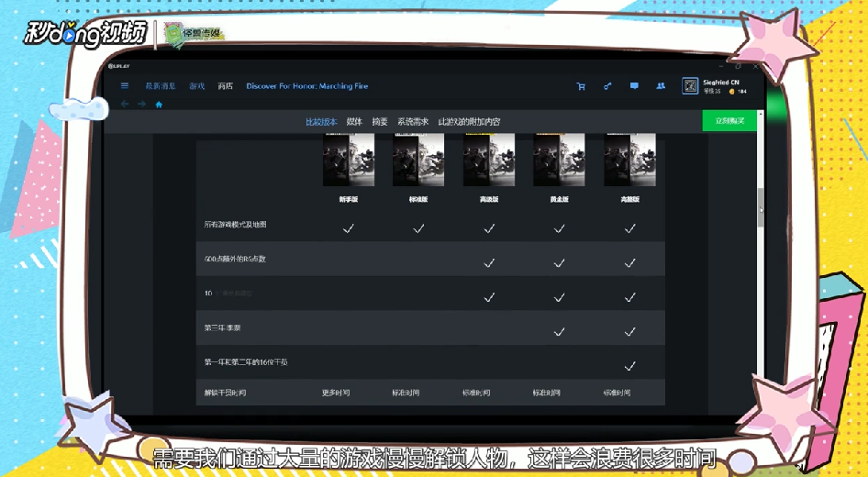Screen dimensions: 868x477
Task: Switch to the 系统需求 tab
Action: click(x=413, y=122)
